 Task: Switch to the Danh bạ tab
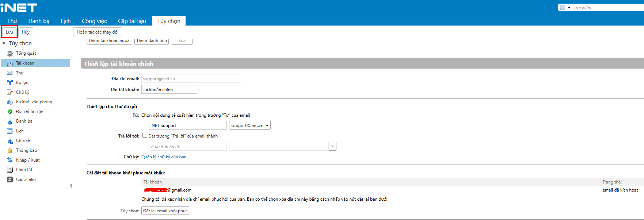[39, 21]
